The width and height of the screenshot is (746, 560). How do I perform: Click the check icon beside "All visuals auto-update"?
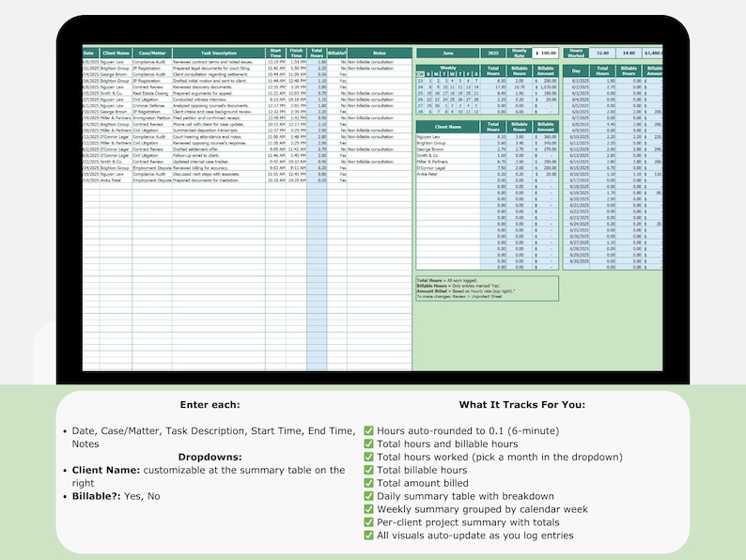pos(368,536)
